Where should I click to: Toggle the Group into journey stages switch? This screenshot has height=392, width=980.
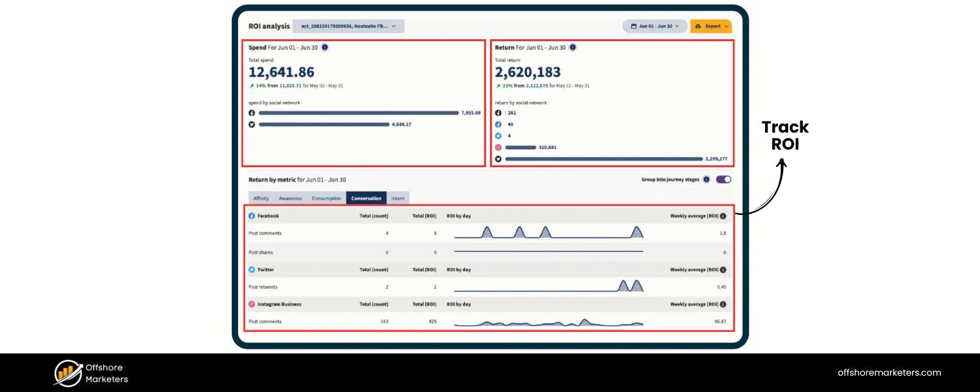(x=724, y=179)
